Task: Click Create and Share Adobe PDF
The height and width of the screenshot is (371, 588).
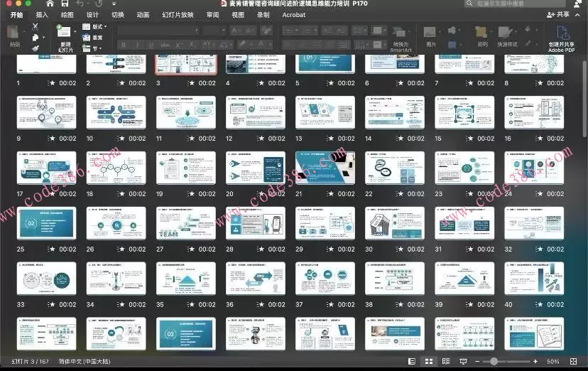Action: tap(562, 38)
